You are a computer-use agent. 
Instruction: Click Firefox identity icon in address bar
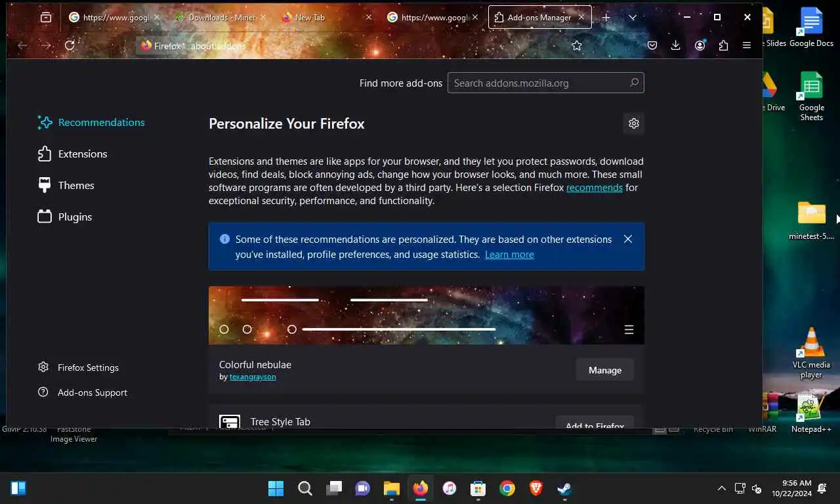[161, 45]
